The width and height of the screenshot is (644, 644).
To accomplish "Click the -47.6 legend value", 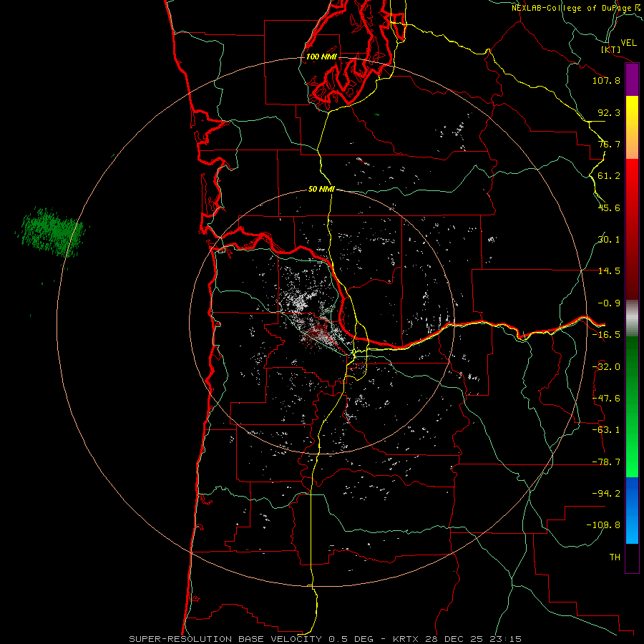I will (606, 399).
